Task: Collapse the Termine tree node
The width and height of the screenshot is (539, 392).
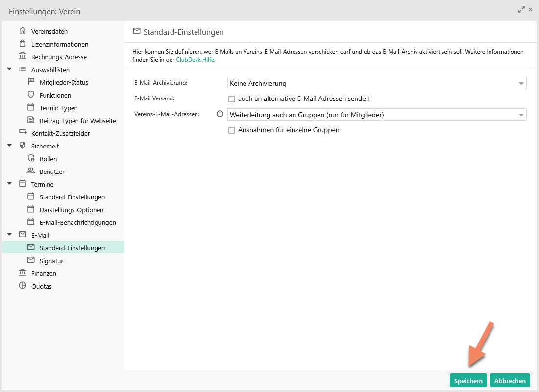Action: (x=10, y=184)
